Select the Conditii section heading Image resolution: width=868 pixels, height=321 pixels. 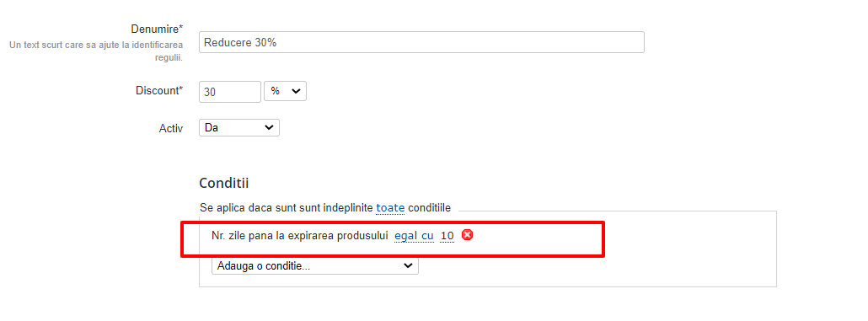[x=223, y=183]
